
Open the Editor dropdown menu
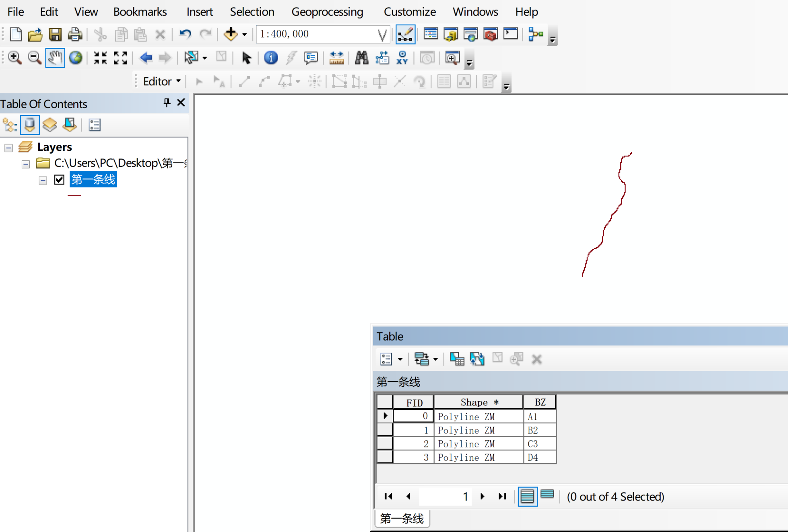click(x=162, y=82)
